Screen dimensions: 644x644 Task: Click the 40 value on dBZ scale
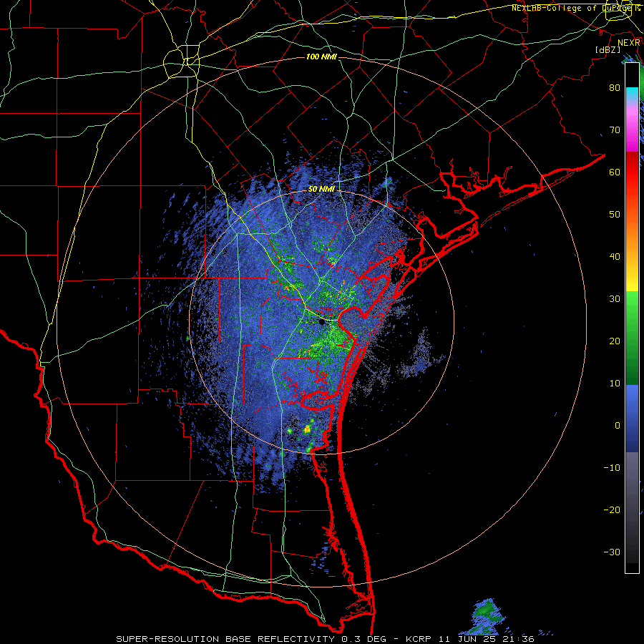tap(615, 257)
